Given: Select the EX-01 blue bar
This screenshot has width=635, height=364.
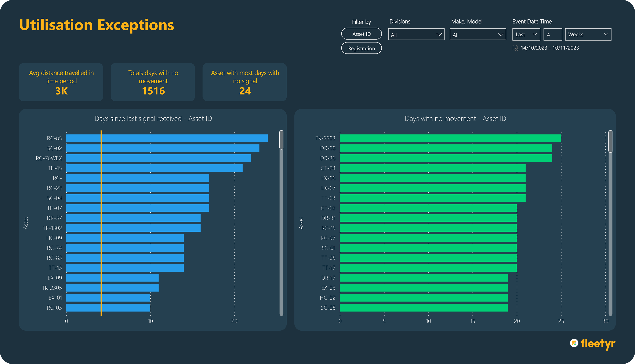Looking at the screenshot, I should (x=108, y=298).
